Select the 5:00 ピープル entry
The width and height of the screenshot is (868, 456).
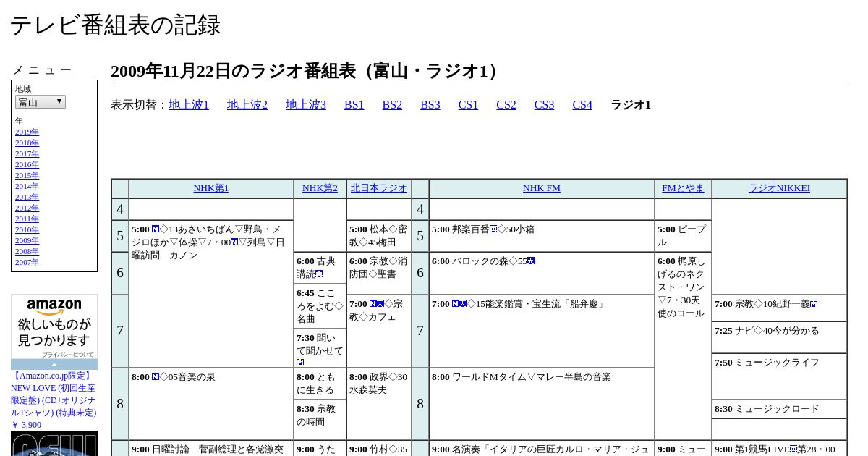(x=681, y=236)
